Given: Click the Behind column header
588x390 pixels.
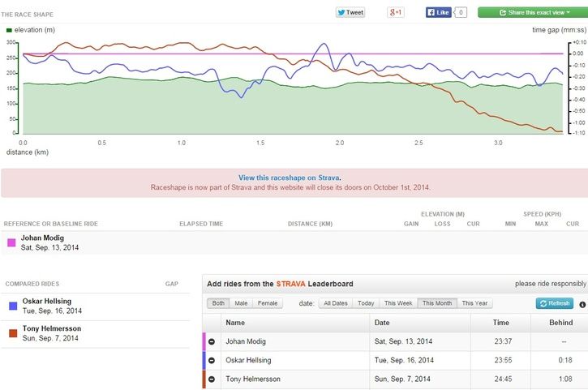Looking at the screenshot, I should coord(560,323).
